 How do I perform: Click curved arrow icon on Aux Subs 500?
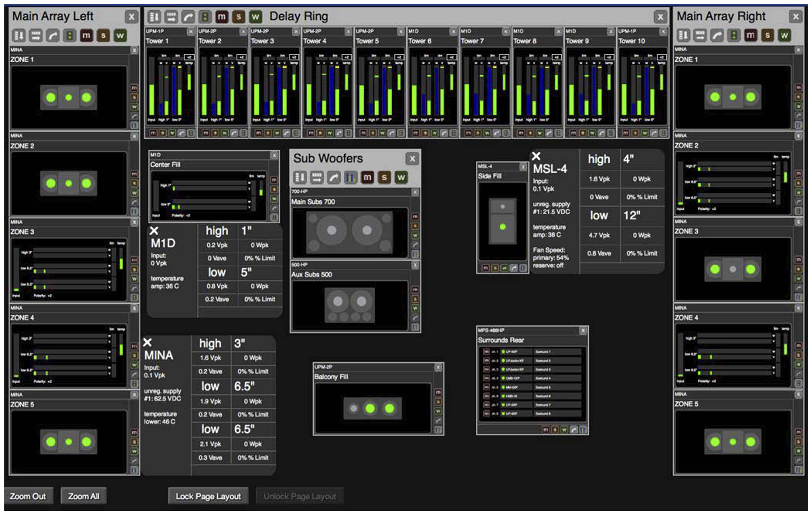[415, 317]
